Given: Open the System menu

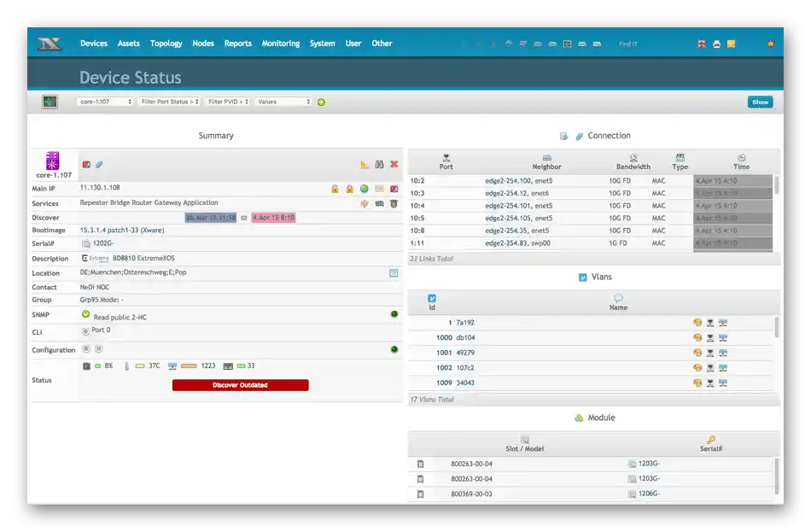Looking at the screenshot, I should click(x=322, y=44).
